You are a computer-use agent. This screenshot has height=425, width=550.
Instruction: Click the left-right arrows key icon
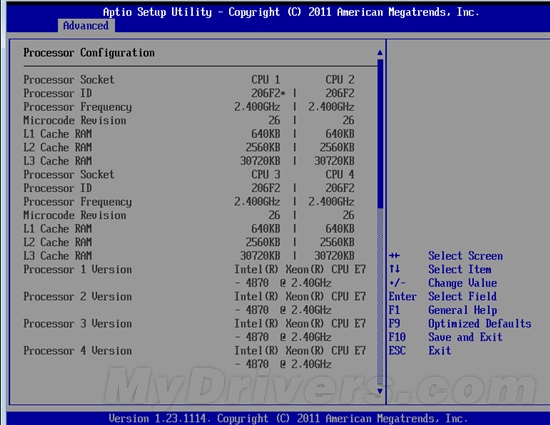(394, 256)
